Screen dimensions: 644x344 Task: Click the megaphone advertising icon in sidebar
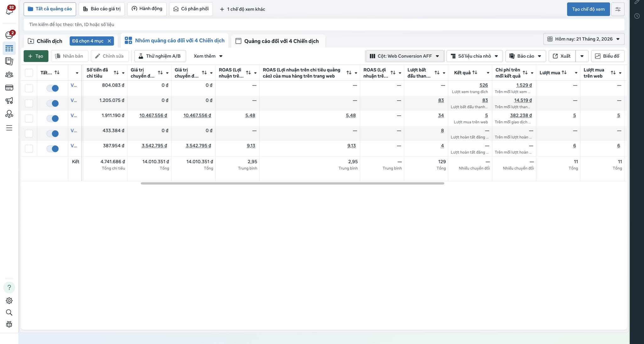pyautogui.click(x=9, y=101)
